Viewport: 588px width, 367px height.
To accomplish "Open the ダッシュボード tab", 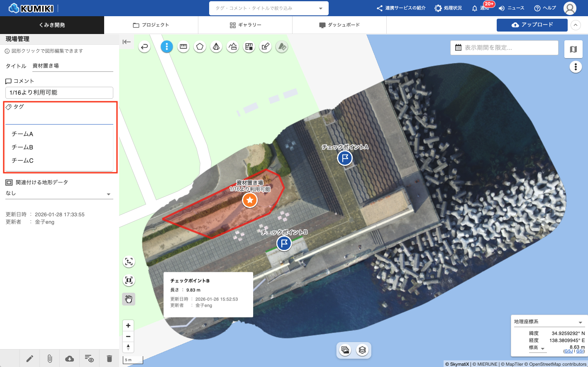I will 339,25.
